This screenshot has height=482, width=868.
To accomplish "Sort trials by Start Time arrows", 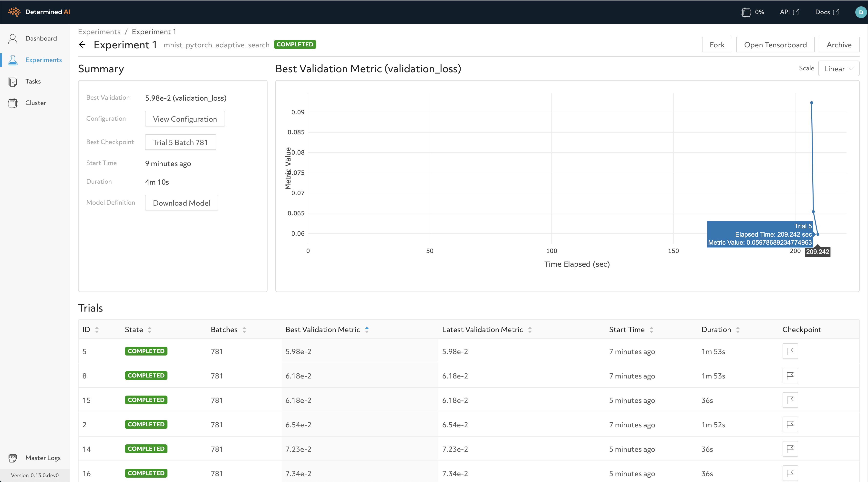I will click(x=651, y=330).
